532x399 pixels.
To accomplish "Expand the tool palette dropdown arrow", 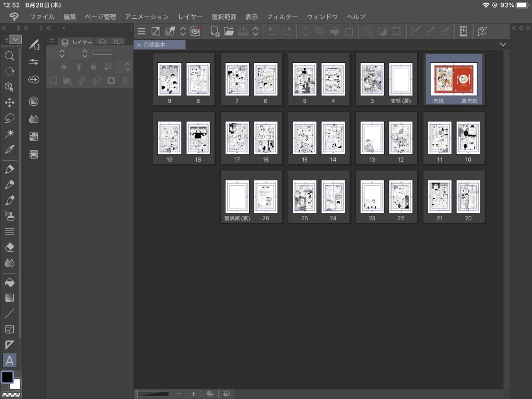I will point(15,40).
